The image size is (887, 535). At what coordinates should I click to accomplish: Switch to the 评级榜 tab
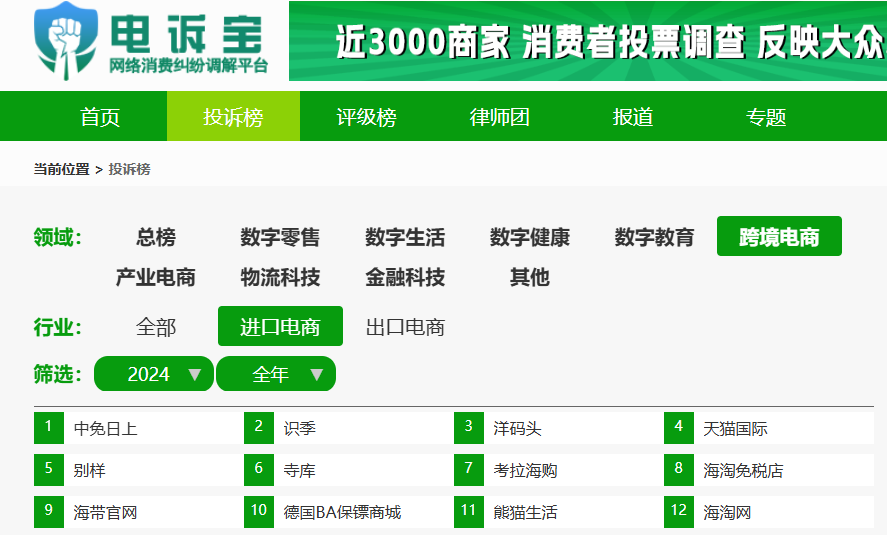coord(366,117)
